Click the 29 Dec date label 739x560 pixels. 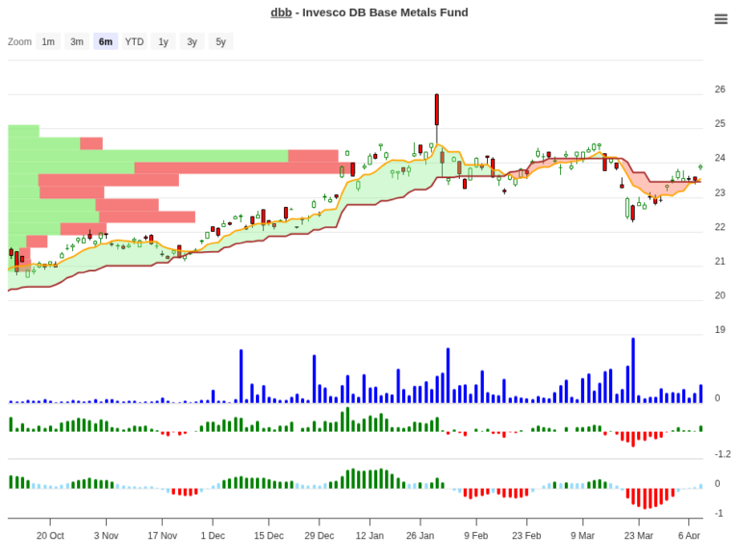point(319,536)
